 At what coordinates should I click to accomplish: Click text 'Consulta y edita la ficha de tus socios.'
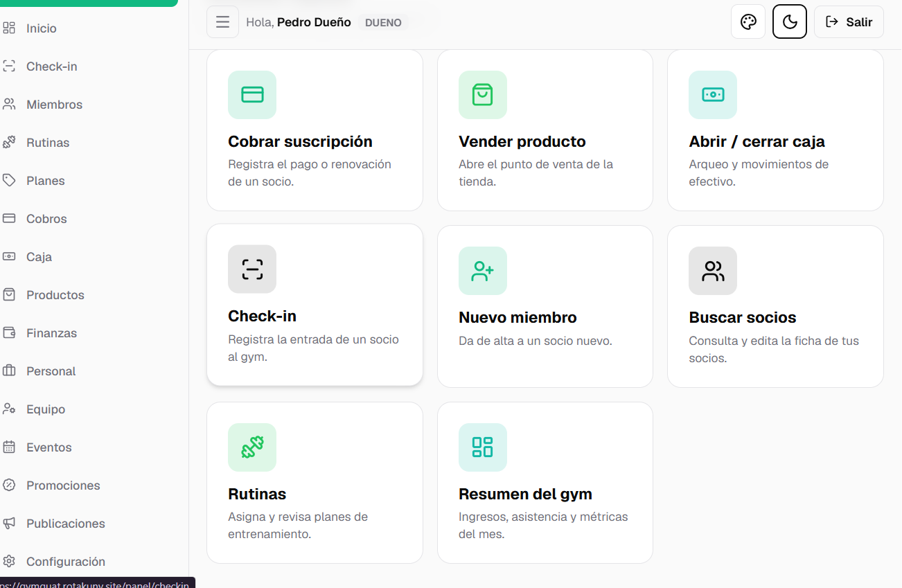tap(774, 350)
